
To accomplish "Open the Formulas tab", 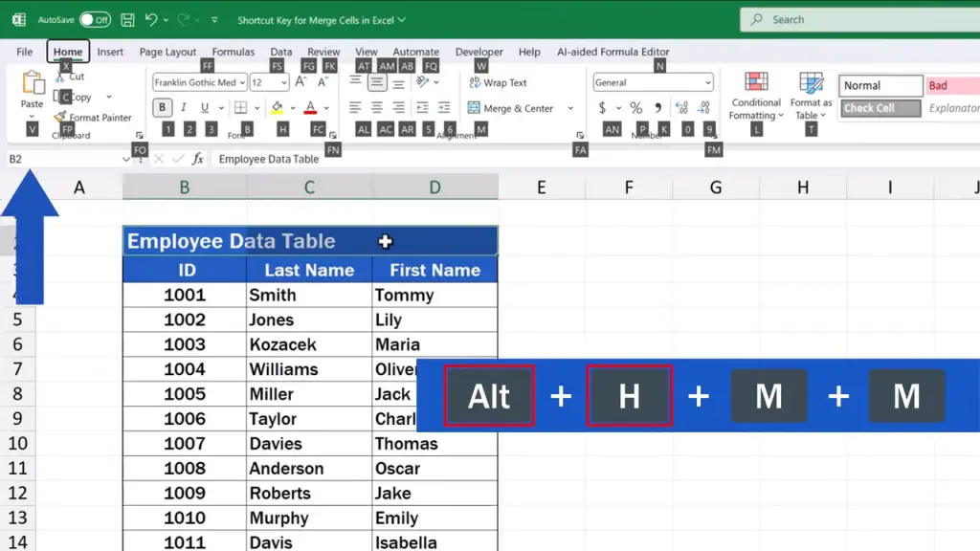I will coord(234,52).
